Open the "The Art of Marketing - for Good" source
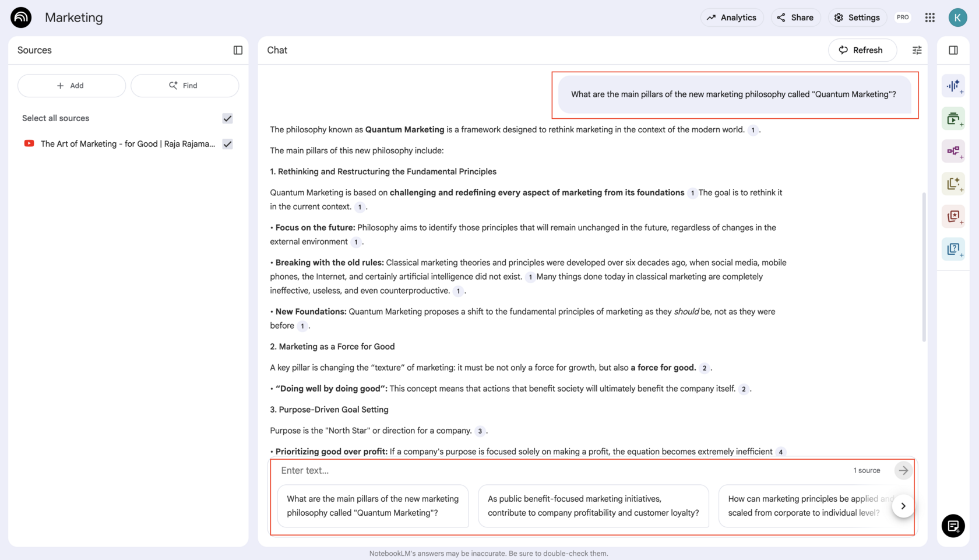 click(128, 144)
